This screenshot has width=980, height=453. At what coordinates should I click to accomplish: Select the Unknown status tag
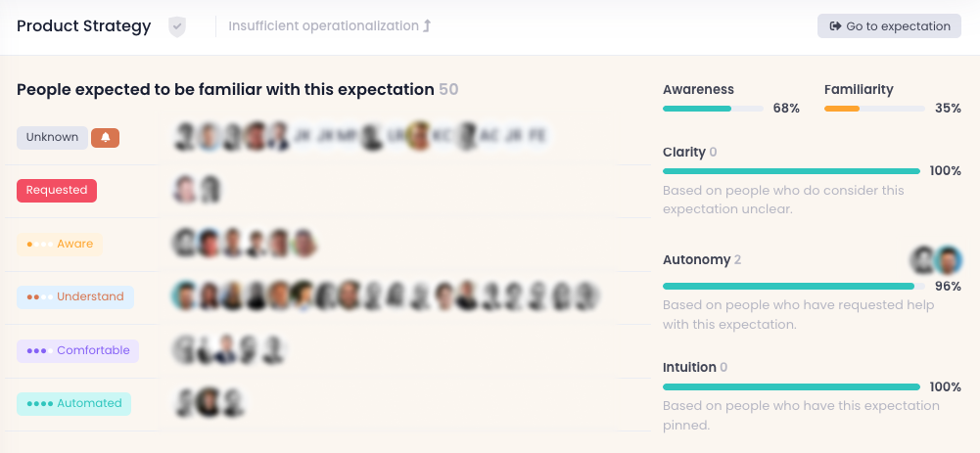click(52, 138)
